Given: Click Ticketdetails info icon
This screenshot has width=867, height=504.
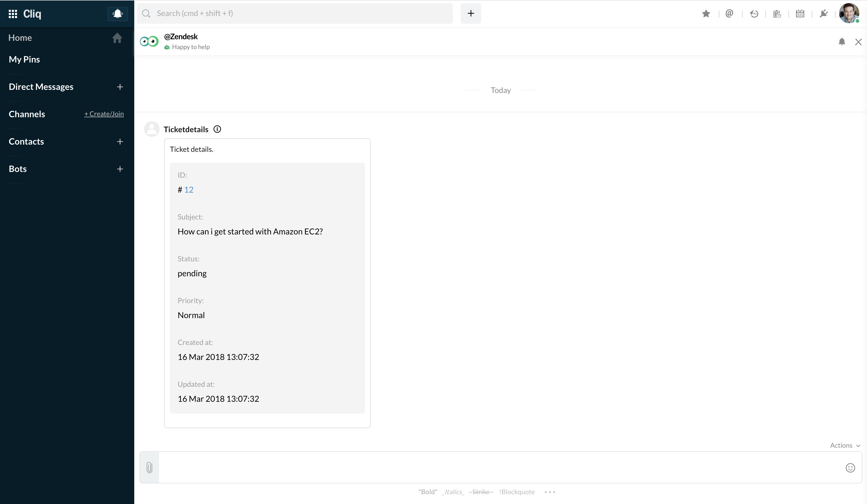Looking at the screenshot, I should tap(217, 129).
